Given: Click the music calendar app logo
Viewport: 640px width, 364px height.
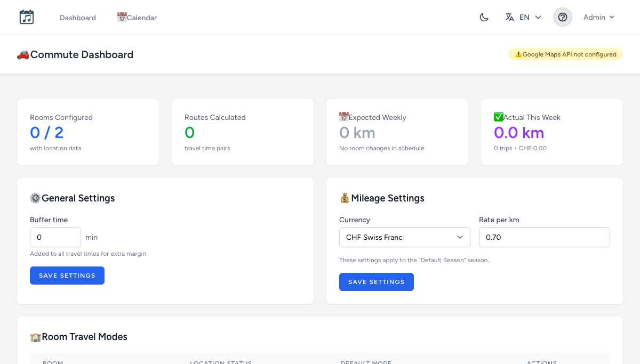Looking at the screenshot, I should pos(27,17).
